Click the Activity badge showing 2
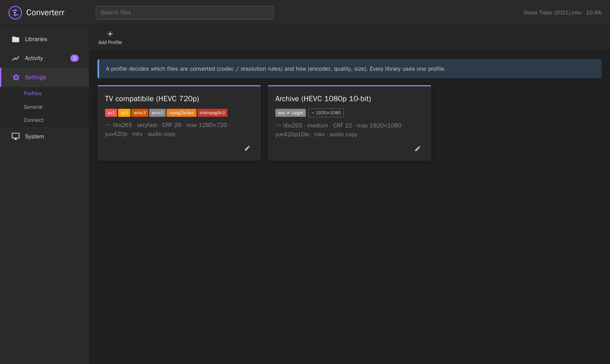610x364 pixels. pos(75,58)
